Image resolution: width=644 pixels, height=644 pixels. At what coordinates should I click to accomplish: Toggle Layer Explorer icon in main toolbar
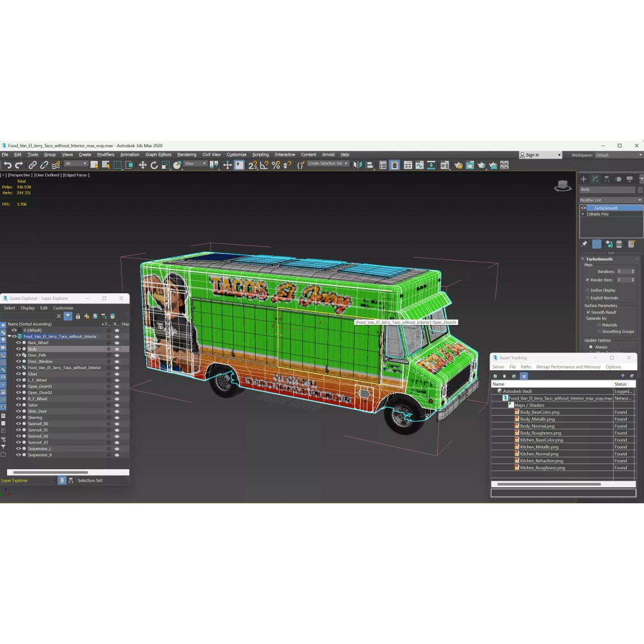tap(394, 165)
